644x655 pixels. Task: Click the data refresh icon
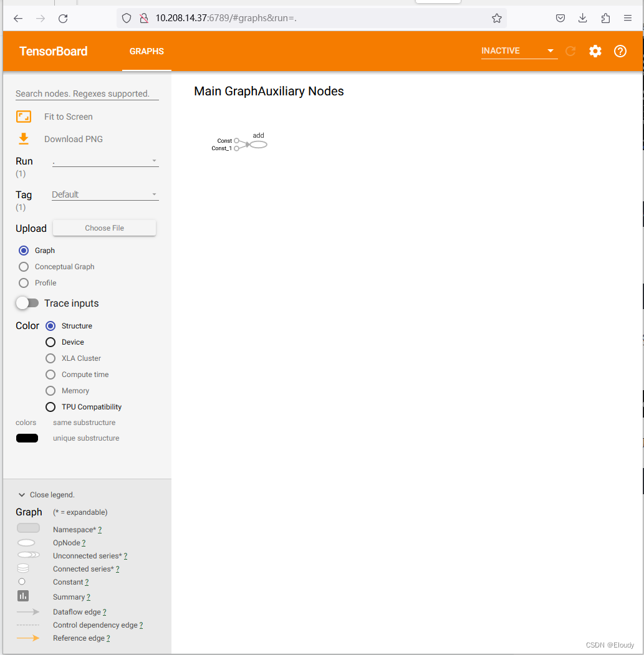[x=570, y=51]
